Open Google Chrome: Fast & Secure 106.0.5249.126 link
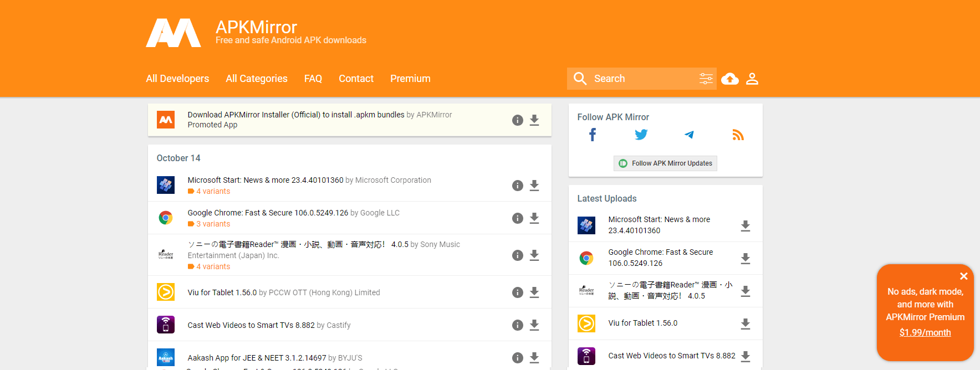980x370 pixels. (x=268, y=213)
